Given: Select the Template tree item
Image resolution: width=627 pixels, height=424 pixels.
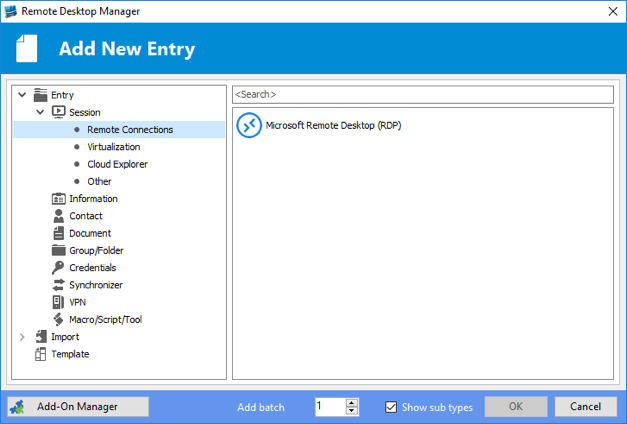Looking at the screenshot, I should click(70, 354).
